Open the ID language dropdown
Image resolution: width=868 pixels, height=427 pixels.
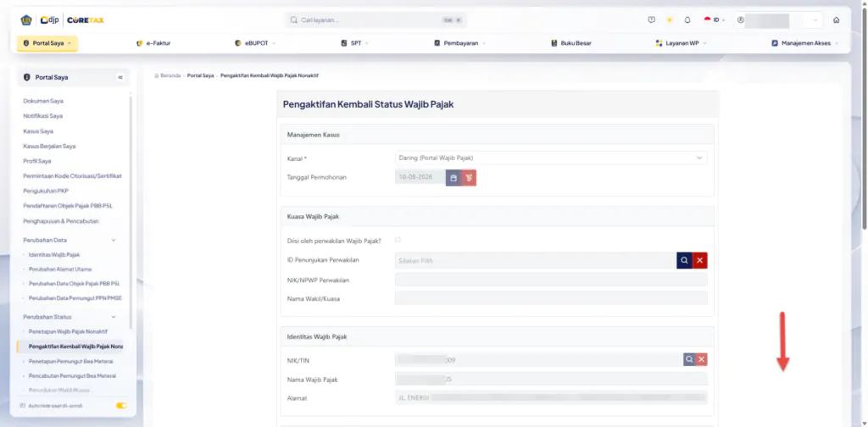[x=715, y=20]
